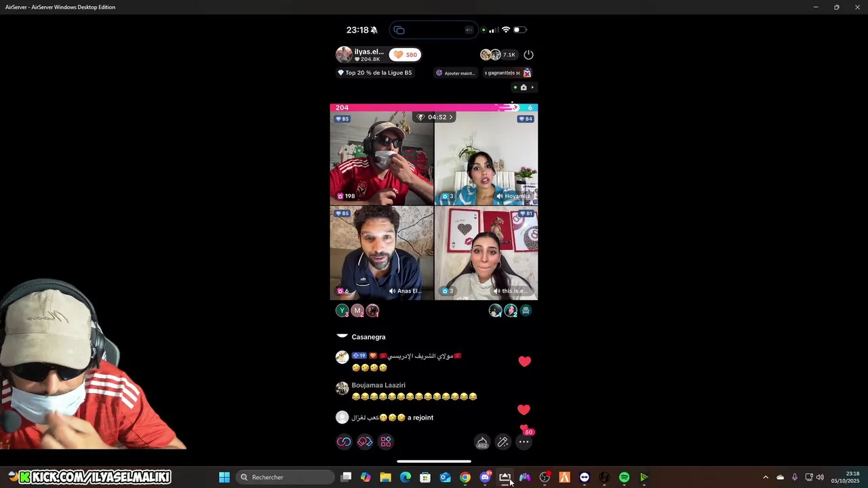Open the Windows Start menu
This screenshot has width=868, height=488.
(x=224, y=477)
